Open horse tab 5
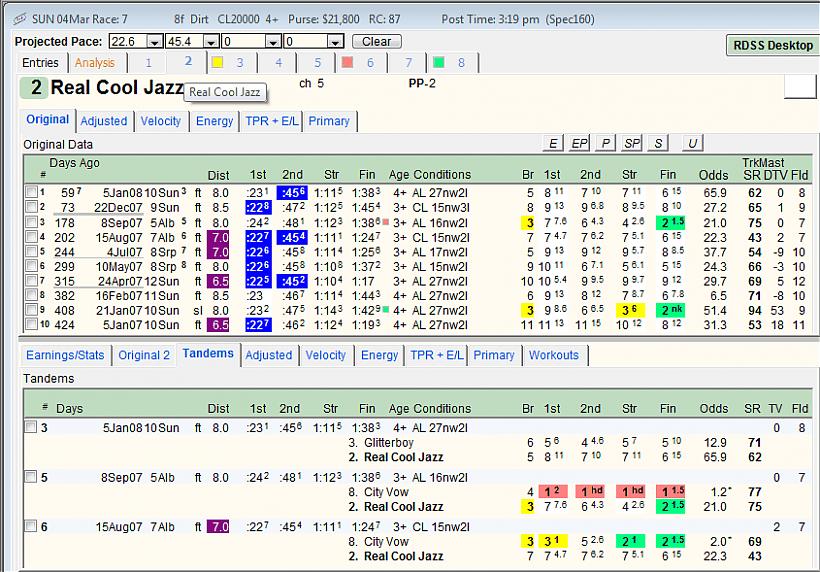Viewport: 820px width, 572px height. (x=317, y=63)
